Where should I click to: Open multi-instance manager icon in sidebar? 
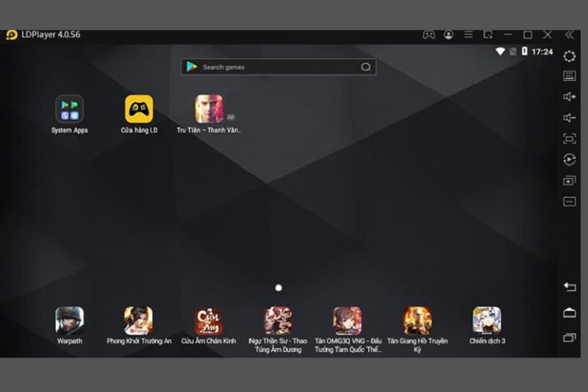click(569, 181)
